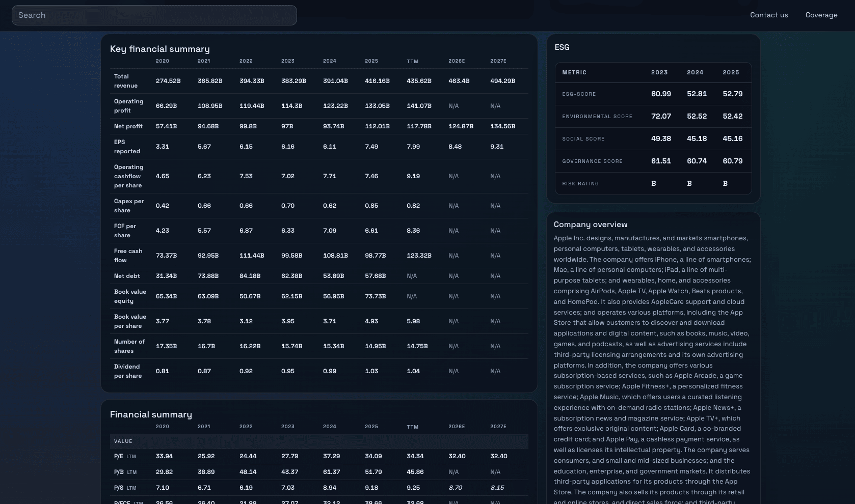Select the Governance Score metric

coord(592,161)
